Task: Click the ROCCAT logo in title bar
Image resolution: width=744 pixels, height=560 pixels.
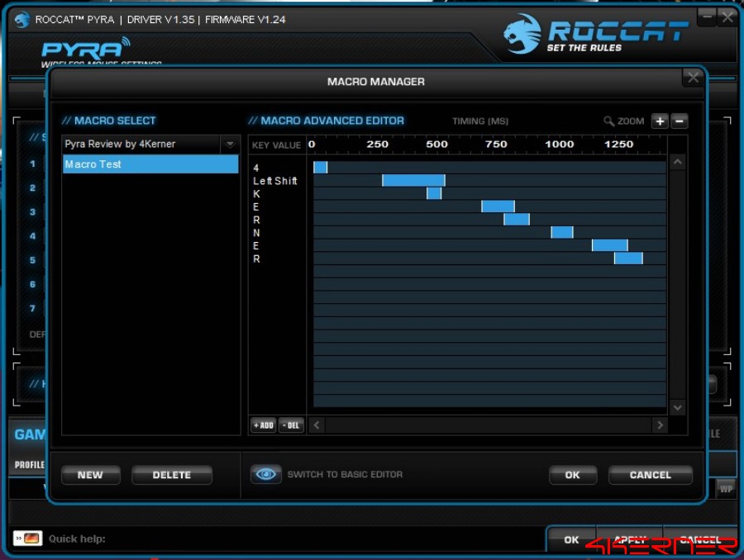Action: 21,20
